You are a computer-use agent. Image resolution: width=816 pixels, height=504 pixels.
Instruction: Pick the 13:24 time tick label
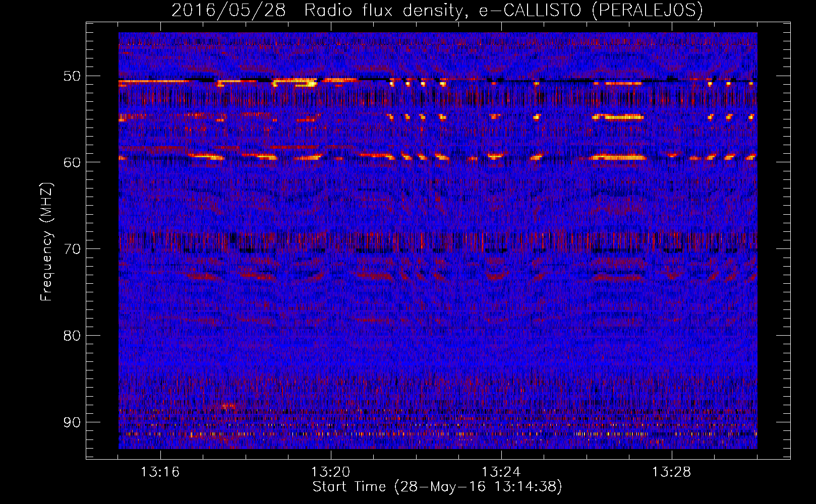tap(501, 472)
